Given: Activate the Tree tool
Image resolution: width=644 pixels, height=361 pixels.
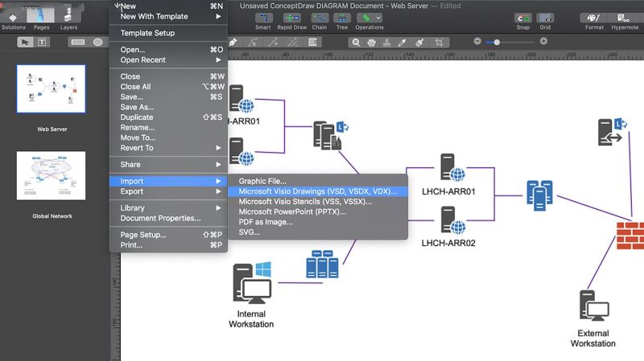Looking at the screenshot, I should [x=341, y=22].
